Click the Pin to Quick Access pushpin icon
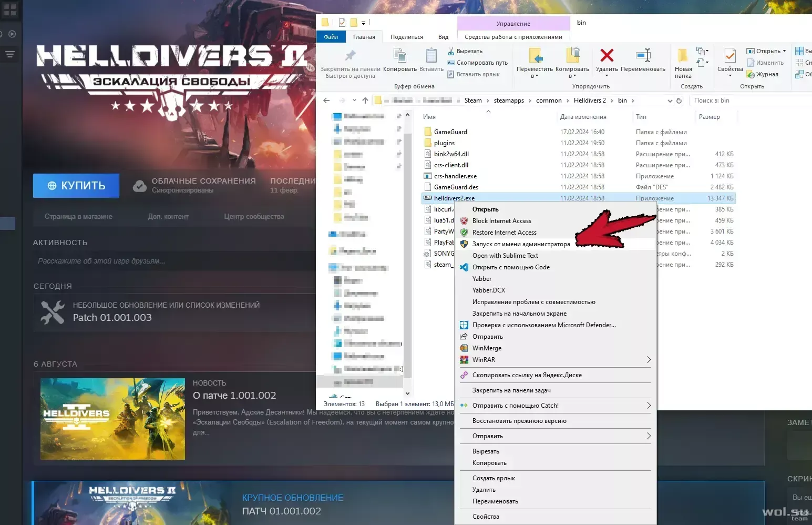Image resolution: width=812 pixels, height=525 pixels. tap(350, 55)
